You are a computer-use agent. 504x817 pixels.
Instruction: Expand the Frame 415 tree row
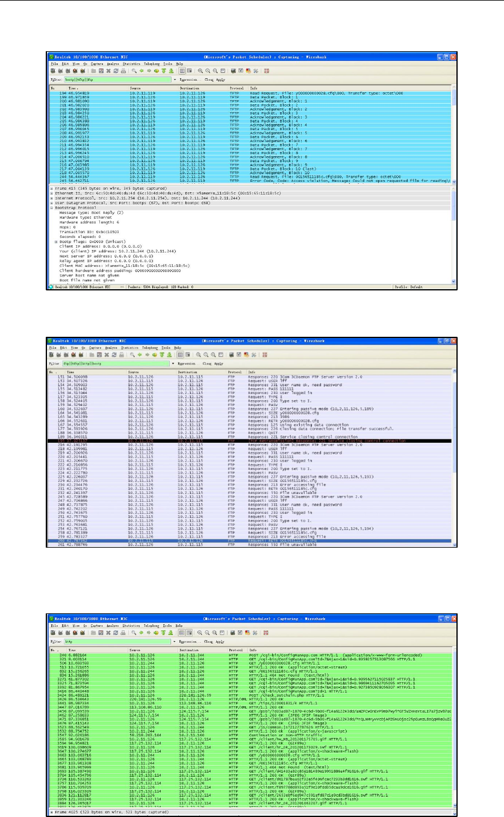(51, 188)
